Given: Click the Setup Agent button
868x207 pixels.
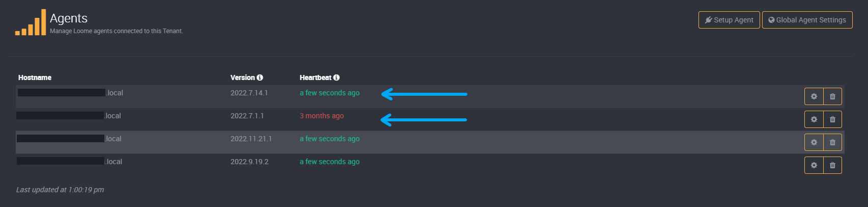Looking at the screenshot, I should click(x=729, y=20).
